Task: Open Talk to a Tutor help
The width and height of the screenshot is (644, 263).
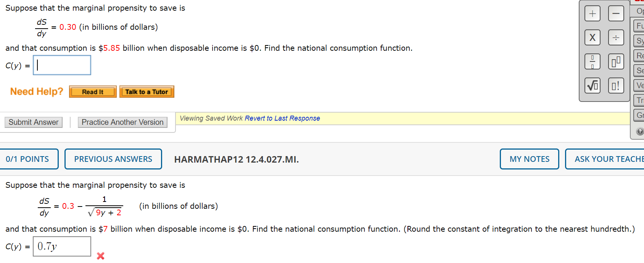Action: pyautogui.click(x=147, y=92)
